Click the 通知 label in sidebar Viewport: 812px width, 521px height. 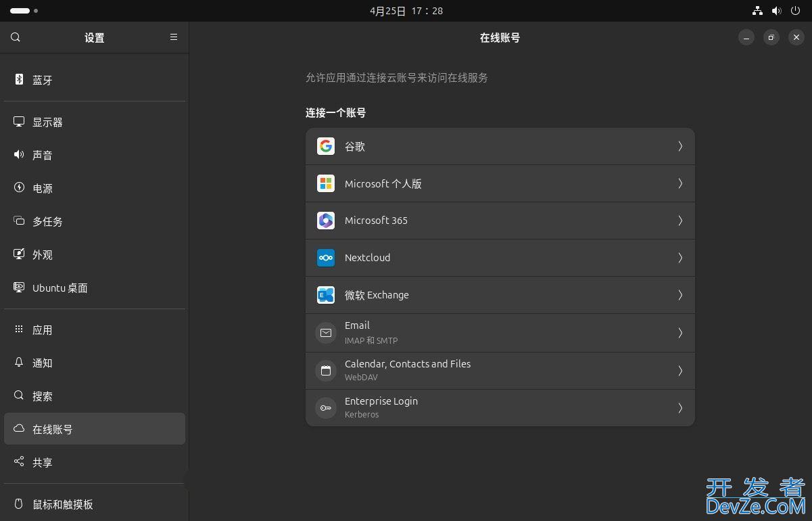(43, 363)
